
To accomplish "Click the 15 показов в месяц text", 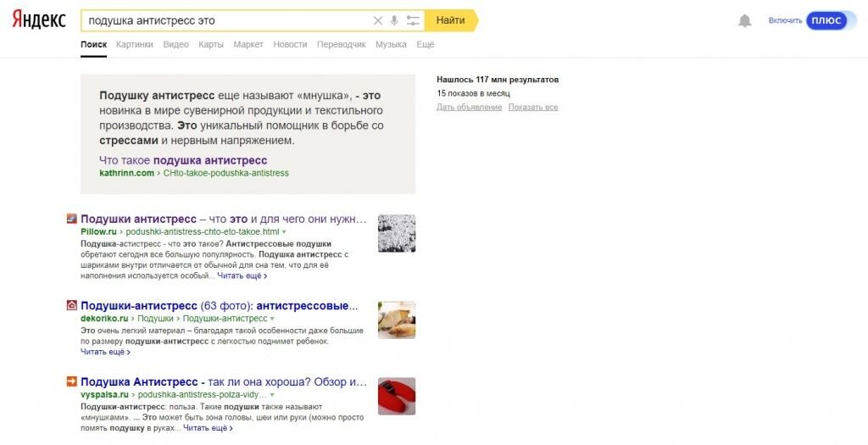I will pos(473,93).
